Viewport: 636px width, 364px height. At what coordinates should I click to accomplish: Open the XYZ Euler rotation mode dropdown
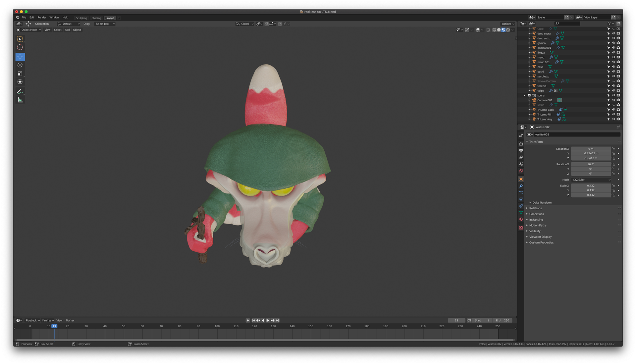(x=591, y=180)
